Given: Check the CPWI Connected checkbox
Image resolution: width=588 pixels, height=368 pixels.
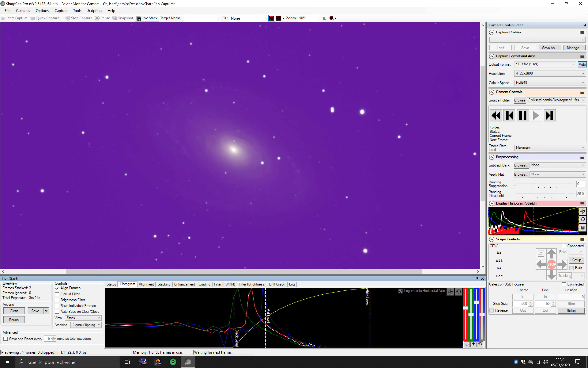Looking at the screenshot, I should (x=564, y=246).
